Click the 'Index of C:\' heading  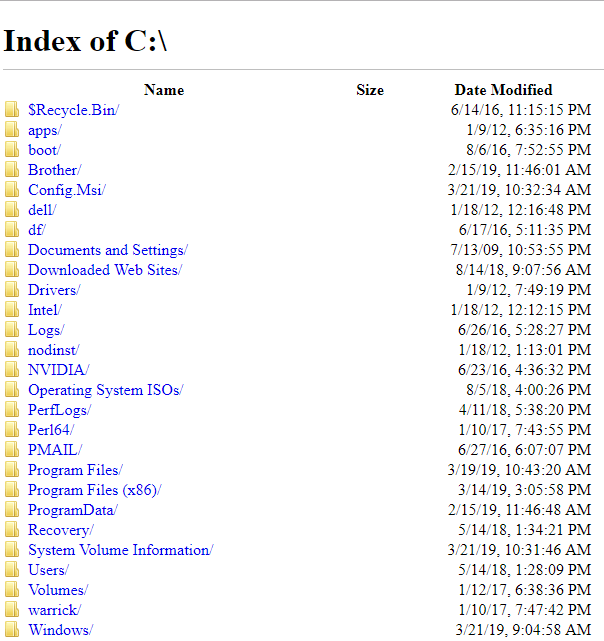85,41
